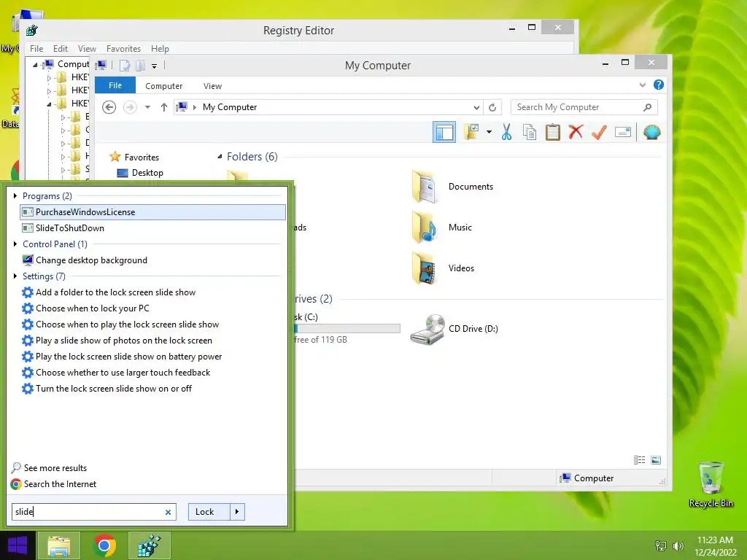Open the arrow menu beside Lock
The image size is (747, 560).
pos(237,512)
